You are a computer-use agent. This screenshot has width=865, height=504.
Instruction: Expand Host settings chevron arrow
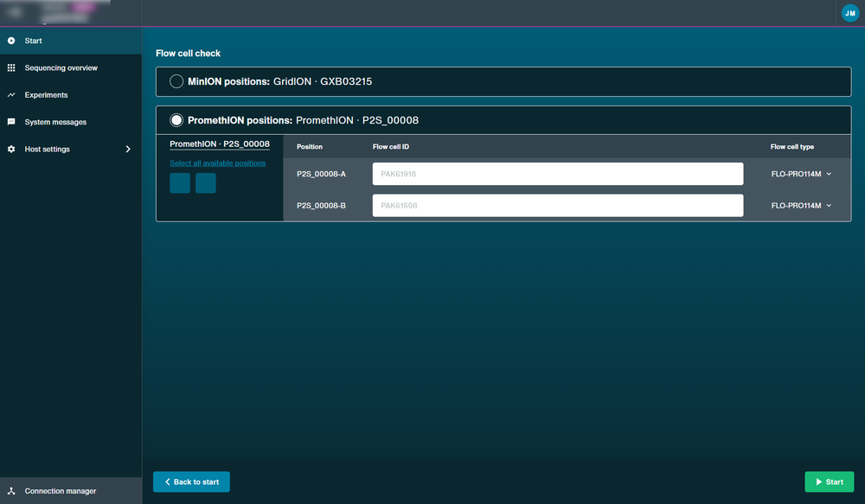[x=128, y=149]
